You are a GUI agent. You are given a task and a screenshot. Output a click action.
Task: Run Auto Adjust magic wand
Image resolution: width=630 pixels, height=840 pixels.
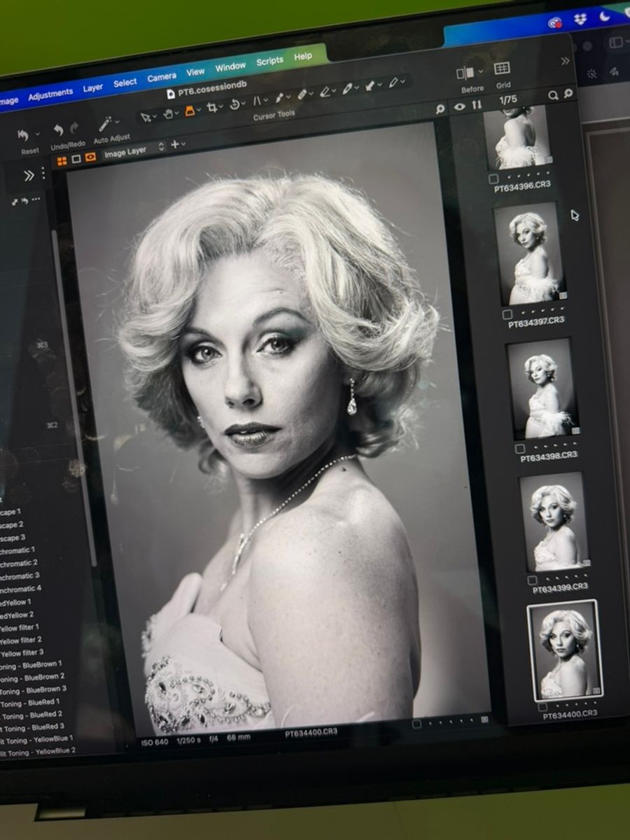105,124
